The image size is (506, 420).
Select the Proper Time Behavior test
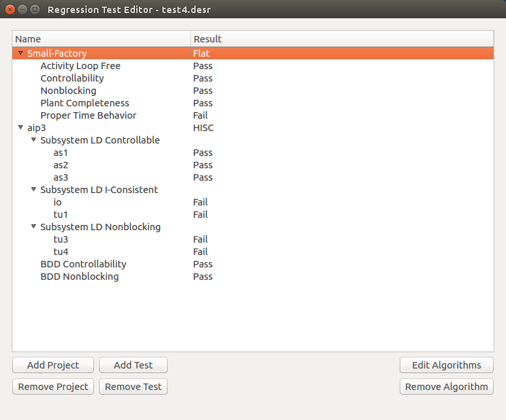click(88, 115)
